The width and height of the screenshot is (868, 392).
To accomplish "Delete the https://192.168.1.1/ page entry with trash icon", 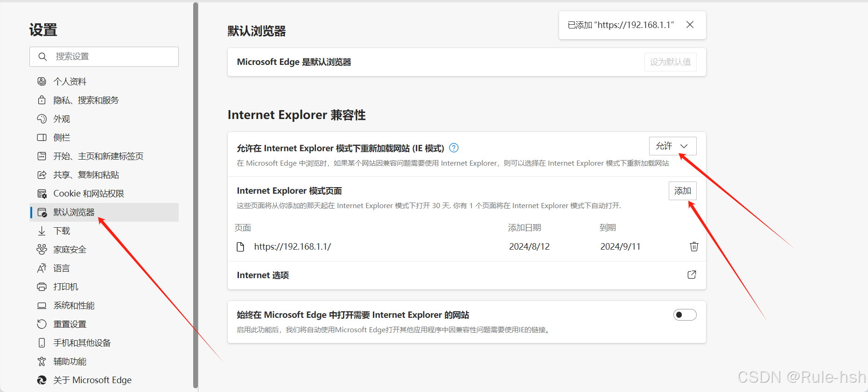I will coord(694,246).
